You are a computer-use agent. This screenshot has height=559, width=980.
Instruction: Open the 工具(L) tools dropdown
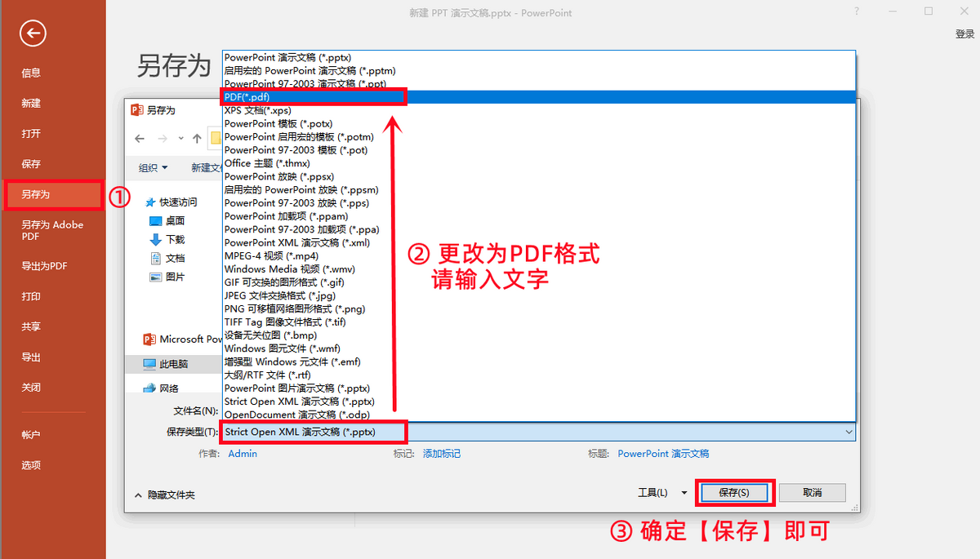click(x=662, y=493)
